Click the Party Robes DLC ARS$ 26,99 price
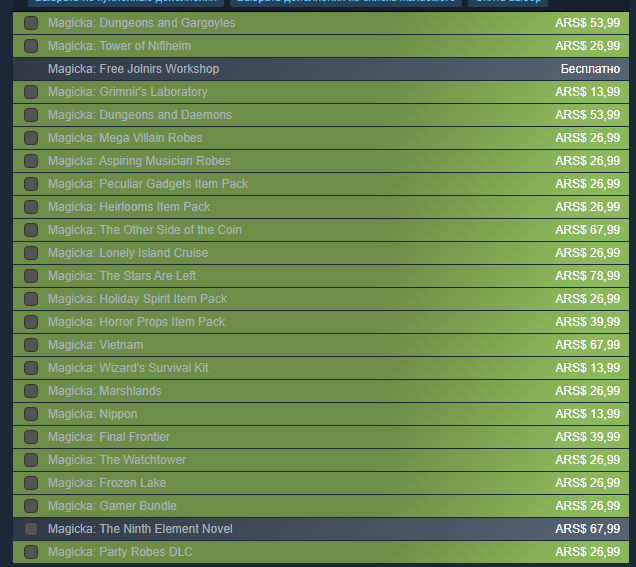The image size is (636, 567). 588,552
